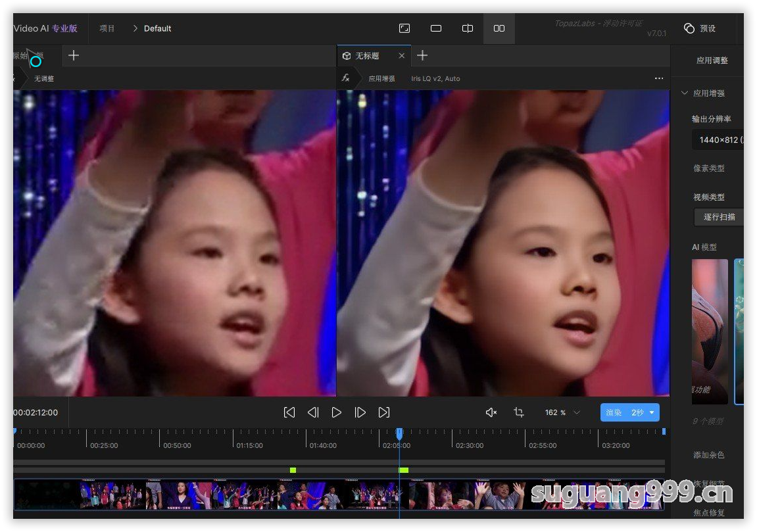Select the 逐行扫描 video type option
This screenshot has height=532, width=757.
[719, 217]
